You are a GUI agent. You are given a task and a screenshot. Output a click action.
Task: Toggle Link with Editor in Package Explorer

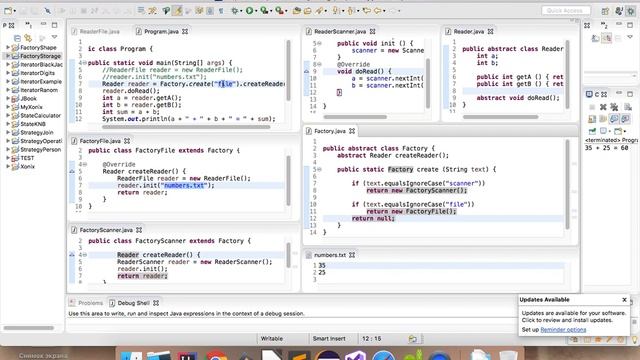(28, 38)
